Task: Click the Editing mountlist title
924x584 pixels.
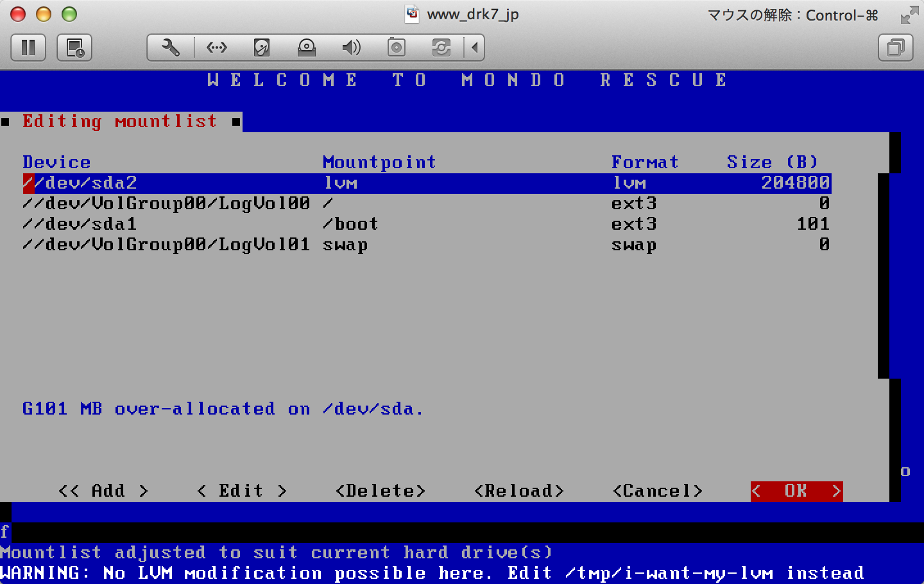Action: (120, 121)
